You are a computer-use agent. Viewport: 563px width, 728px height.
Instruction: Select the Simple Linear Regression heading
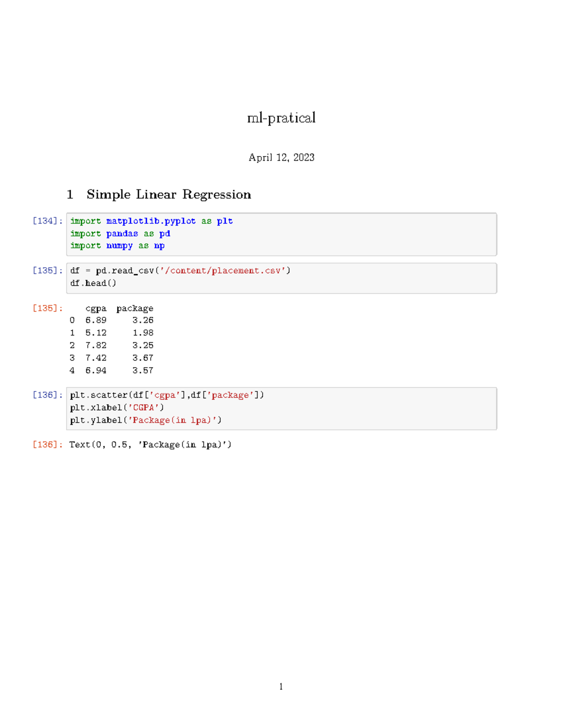pyautogui.click(x=168, y=195)
